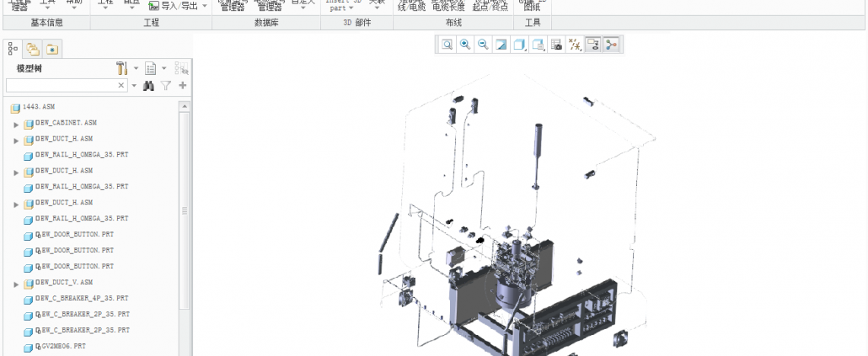Click the 工程 ribbon group label
The width and height of the screenshot is (868, 356).
pos(151,23)
